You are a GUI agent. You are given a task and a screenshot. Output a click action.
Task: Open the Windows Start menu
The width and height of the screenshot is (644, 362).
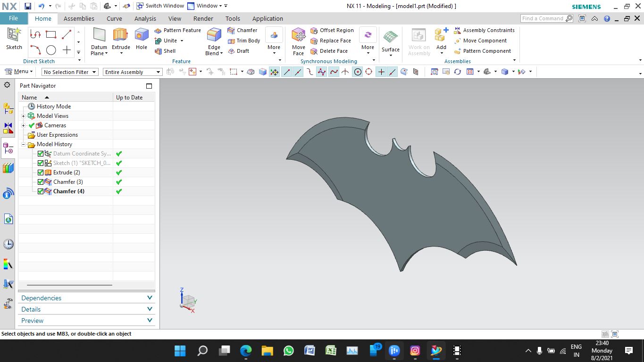pyautogui.click(x=180, y=351)
